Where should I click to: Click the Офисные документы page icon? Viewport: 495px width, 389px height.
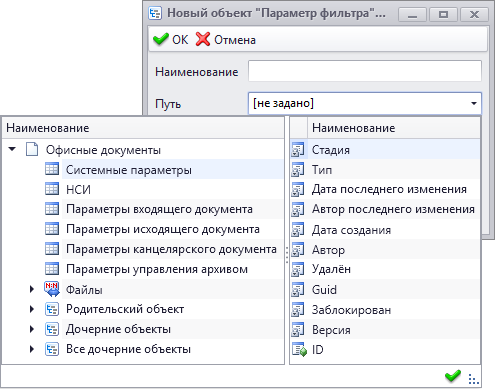coord(32,149)
